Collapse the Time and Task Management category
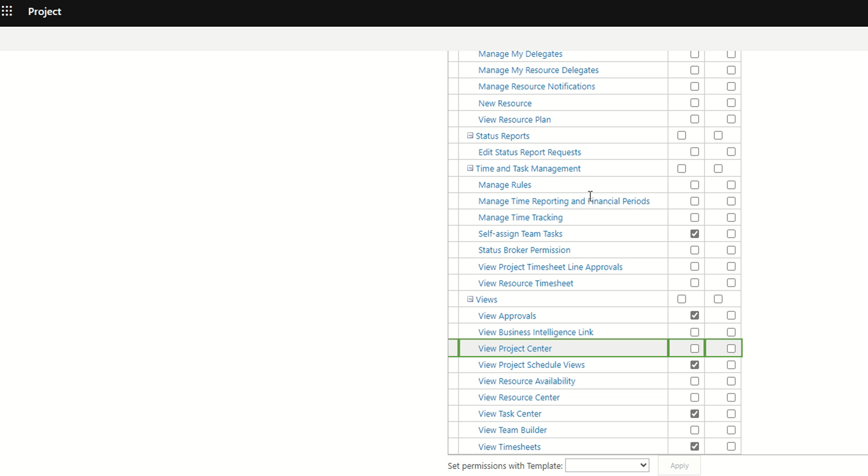 tap(470, 168)
